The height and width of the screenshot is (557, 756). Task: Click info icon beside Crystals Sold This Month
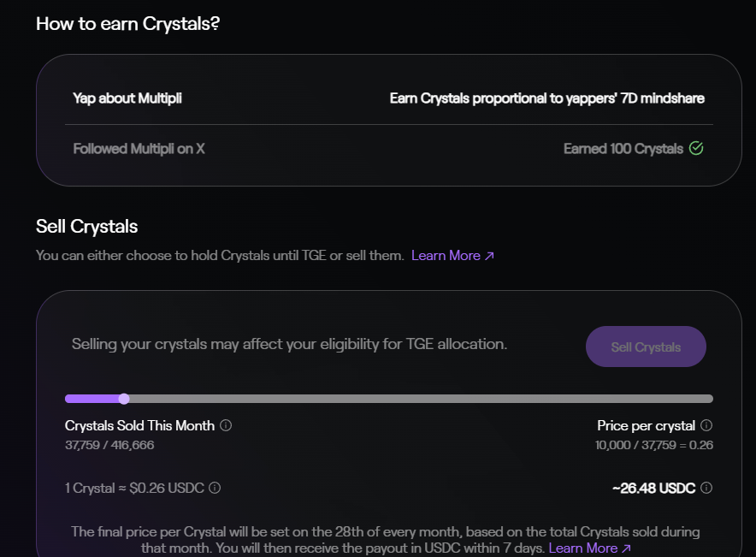tap(226, 425)
